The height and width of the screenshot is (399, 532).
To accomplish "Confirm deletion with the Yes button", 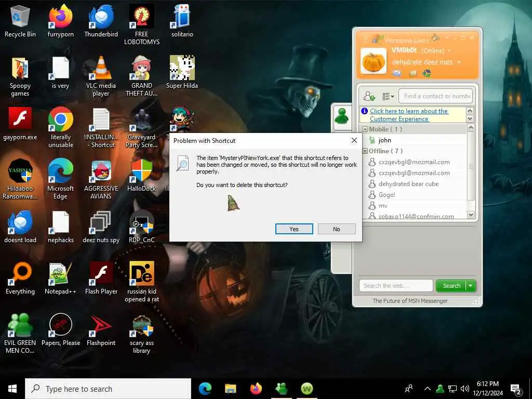I will click(294, 229).
